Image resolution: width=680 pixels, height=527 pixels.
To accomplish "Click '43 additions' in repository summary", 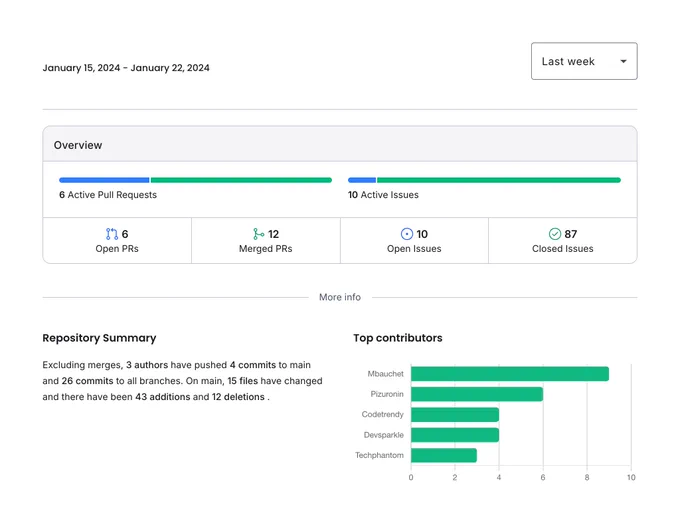I will click(x=163, y=397).
